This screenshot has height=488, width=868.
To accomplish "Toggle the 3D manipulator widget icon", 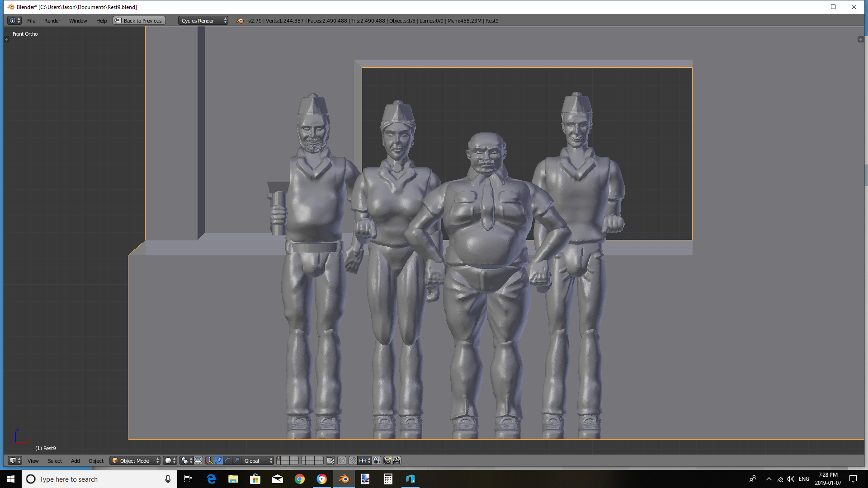I will pos(209,460).
